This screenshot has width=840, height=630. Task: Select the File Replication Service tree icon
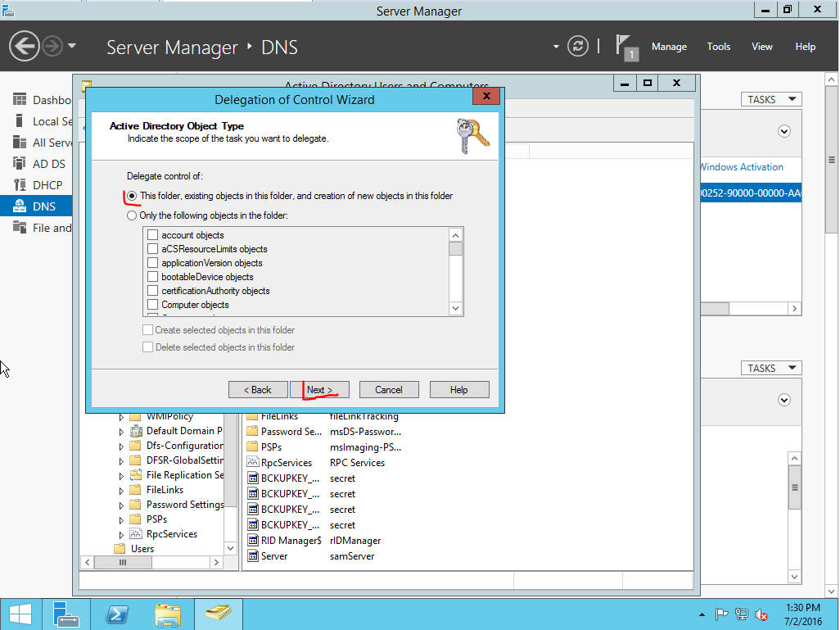[137, 475]
